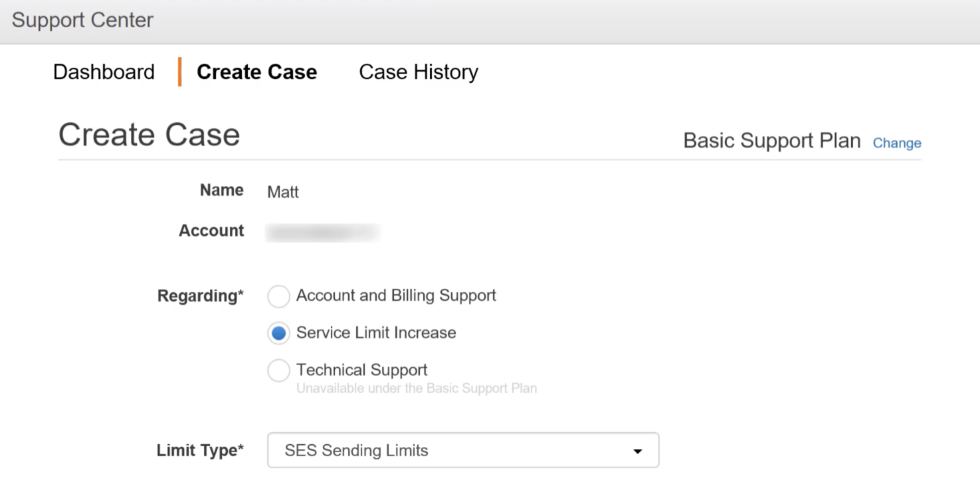Click the Service Limit Increase label text
This screenshot has width=980, height=484.
(376, 333)
